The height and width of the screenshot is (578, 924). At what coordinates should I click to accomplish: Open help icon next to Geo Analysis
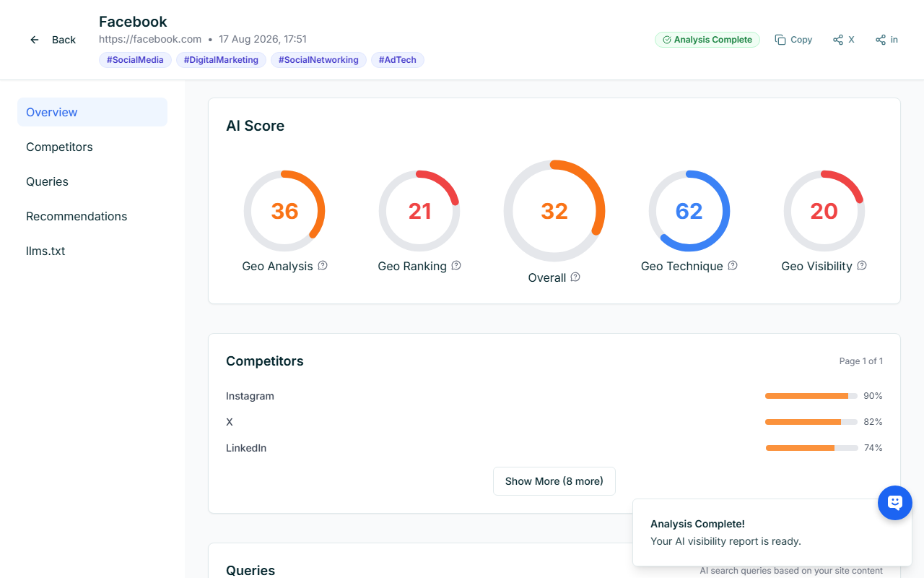click(323, 265)
